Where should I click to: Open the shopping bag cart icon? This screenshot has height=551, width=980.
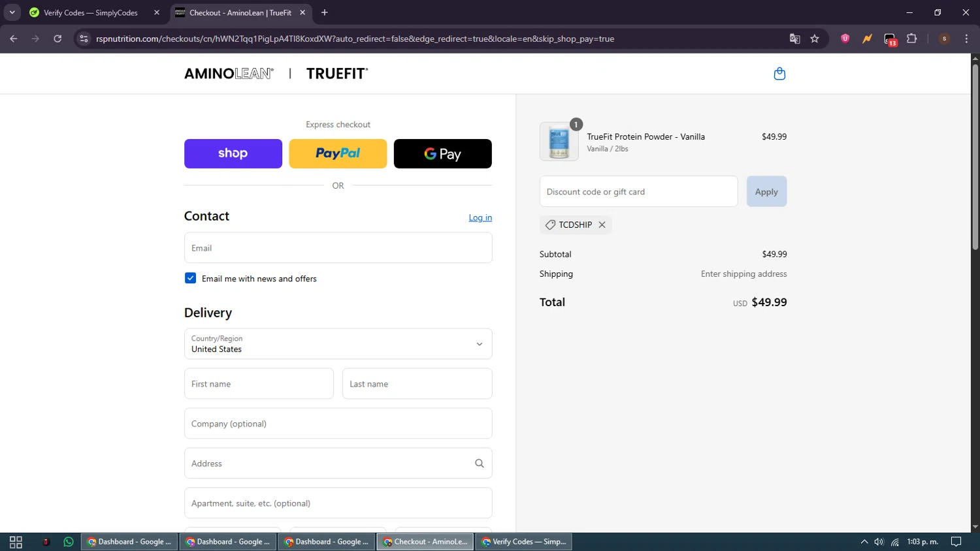(779, 74)
